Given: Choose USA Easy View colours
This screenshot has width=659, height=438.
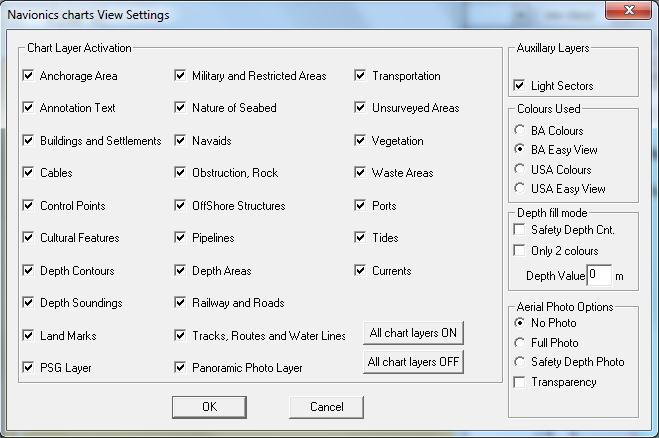Looking at the screenshot, I should pos(519,188).
